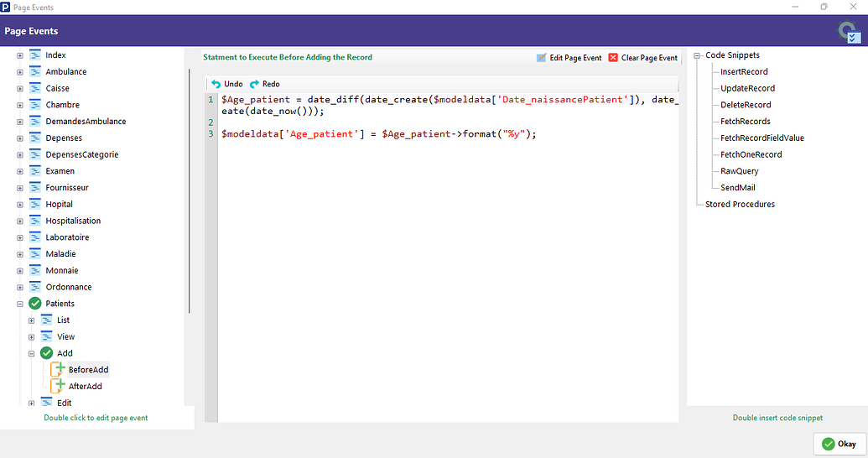Click the top-right settings checklist icon
Image resolution: width=868 pixels, height=458 pixels.
850,33
